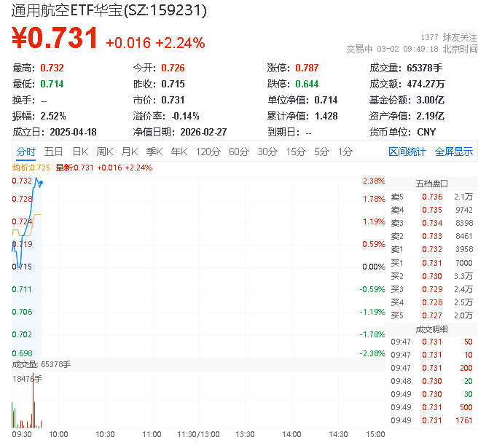Switch to the 分时 intraday chart tab
478x448 pixels.
[x=26, y=152]
